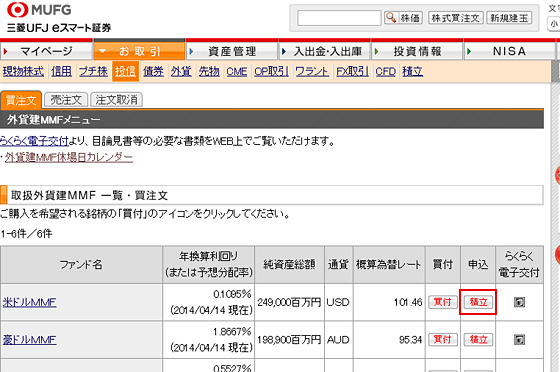
Task: Click the 198,900百万円 cell
Action: (x=289, y=340)
